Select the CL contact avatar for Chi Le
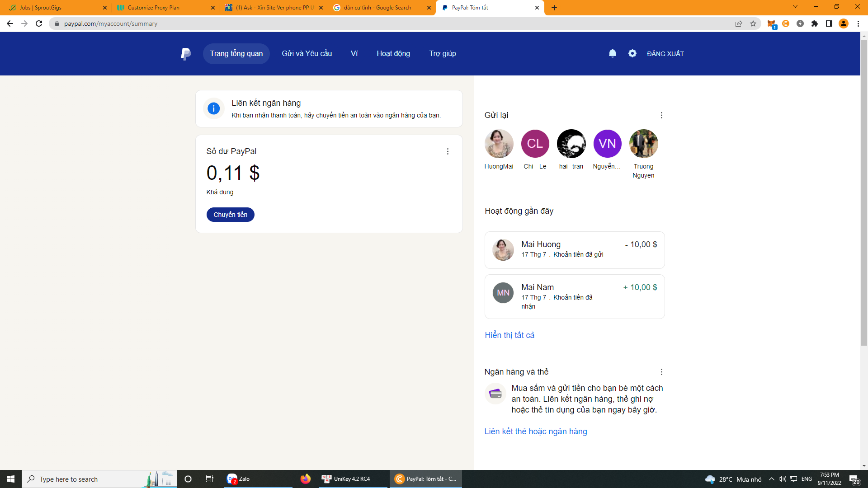Image resolution: width=868 pixels, height=488 pixels. (x=535, y=144)
